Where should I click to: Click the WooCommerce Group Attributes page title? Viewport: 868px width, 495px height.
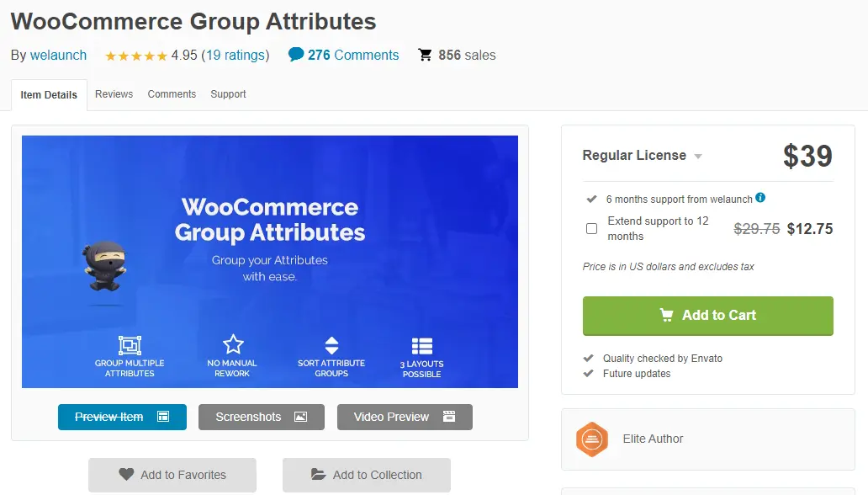(193, 22)
